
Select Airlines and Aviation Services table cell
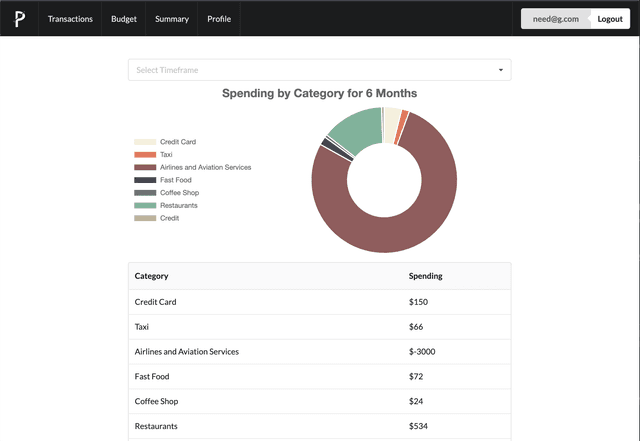click(x=187, y=352)
